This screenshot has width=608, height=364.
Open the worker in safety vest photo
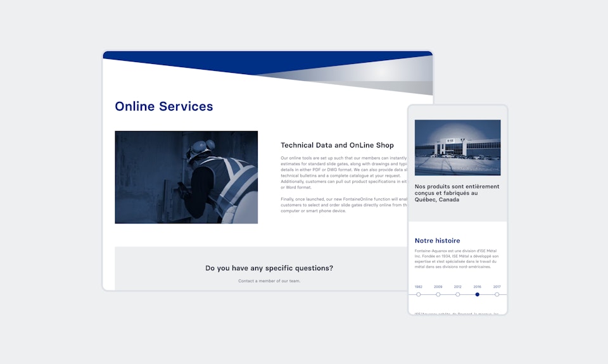coord(186,177)
